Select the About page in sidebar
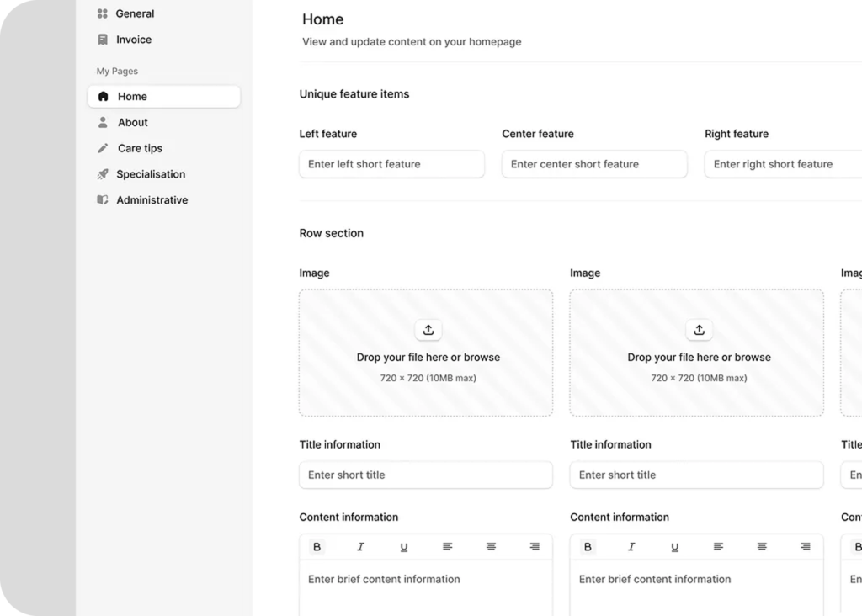This screenshot has height=616, width=862. (x=132, y=123)
